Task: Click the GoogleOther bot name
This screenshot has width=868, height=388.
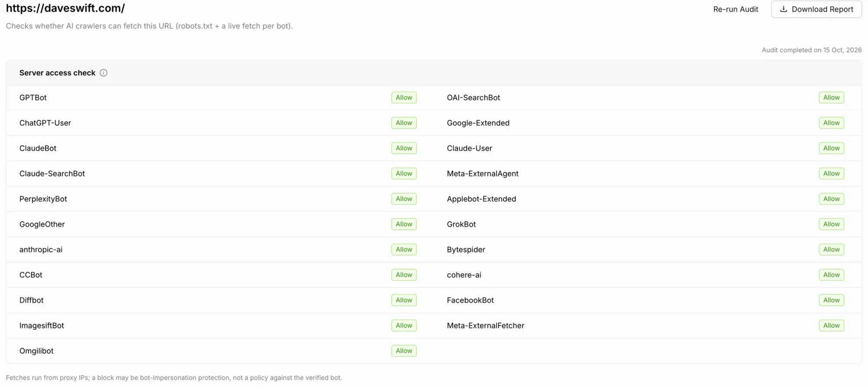Action: tap(42, 224)
